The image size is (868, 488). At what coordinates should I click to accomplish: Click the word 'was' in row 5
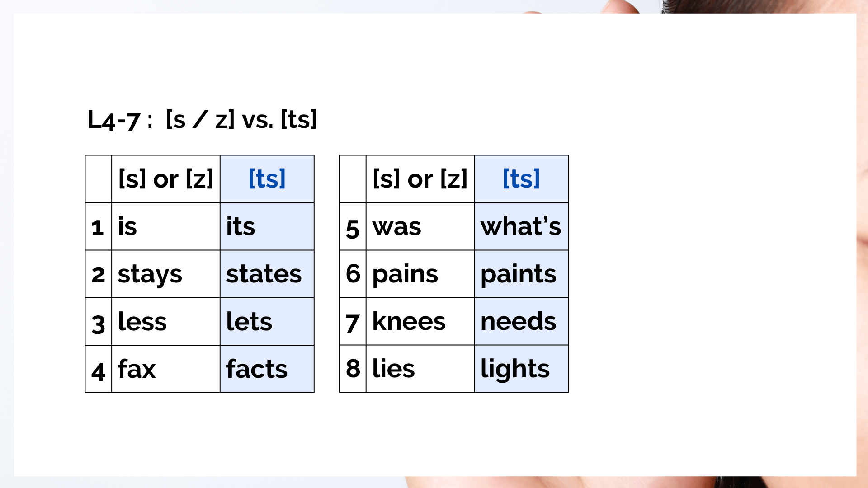pos(396,227)
